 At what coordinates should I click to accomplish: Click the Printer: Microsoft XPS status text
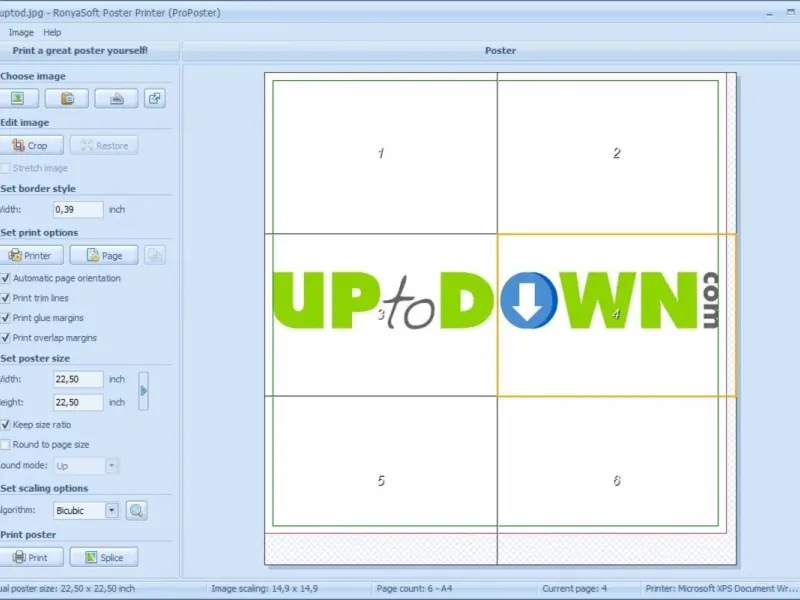[x=721, y=588]
